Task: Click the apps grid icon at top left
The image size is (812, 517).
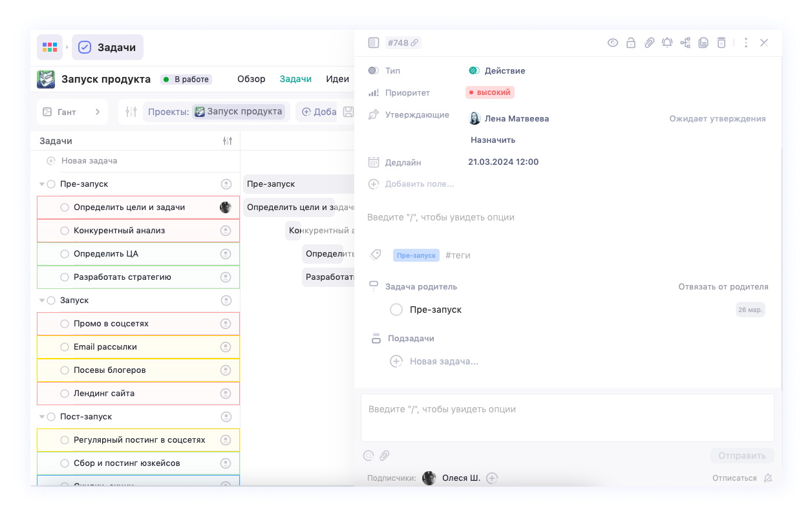Action: (50, 47)
